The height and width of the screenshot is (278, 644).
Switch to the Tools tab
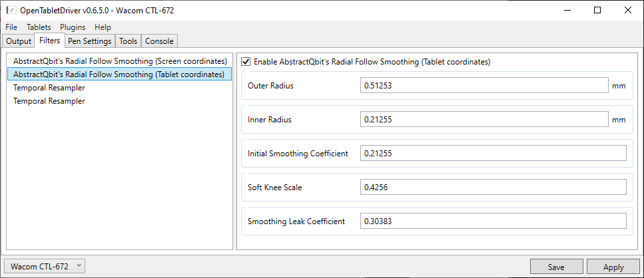tap(128, 41)
